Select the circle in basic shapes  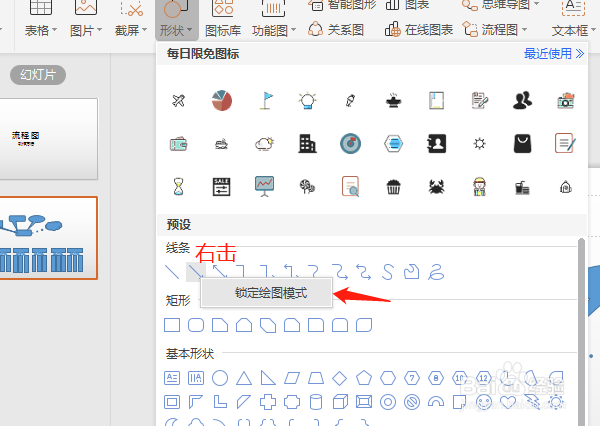pos(220,378)
